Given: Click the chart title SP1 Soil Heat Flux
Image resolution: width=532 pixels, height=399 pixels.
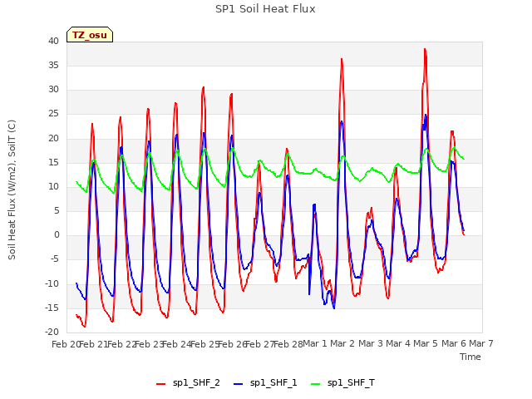Looking at the screenshot, I should pyautogui.click(x=265, y=9).
